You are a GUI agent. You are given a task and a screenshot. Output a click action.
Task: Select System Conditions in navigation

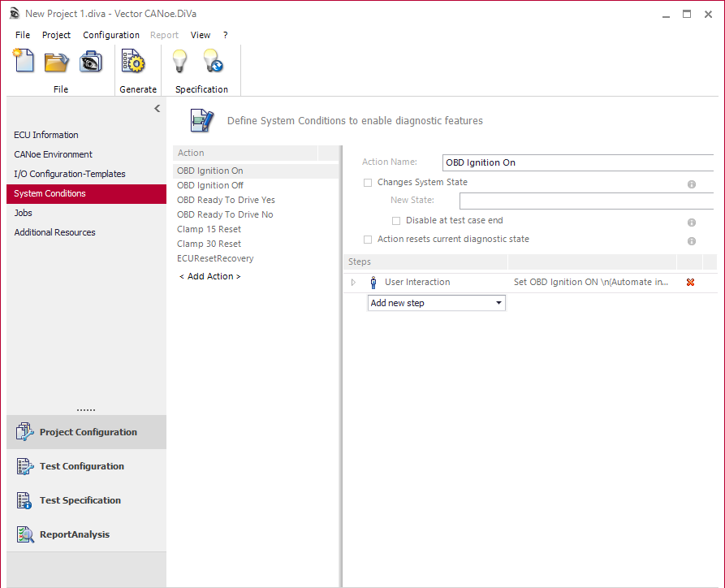86,194
